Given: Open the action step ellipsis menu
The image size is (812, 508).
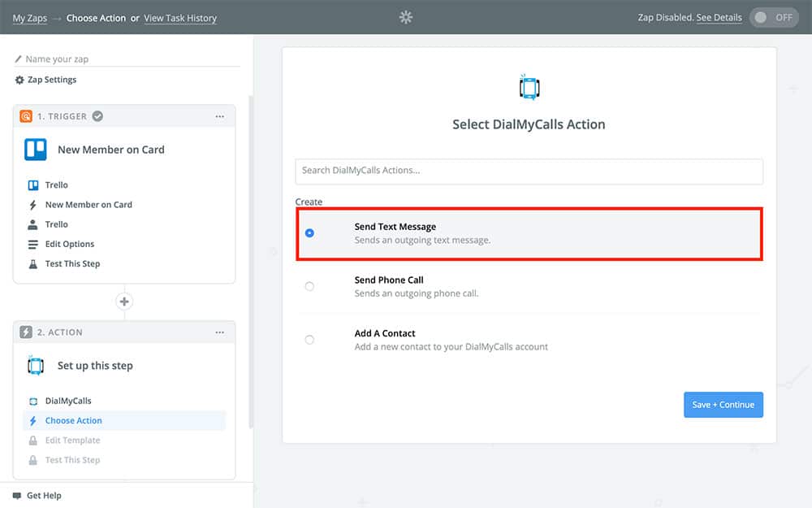Looking at the screenshot, I should tap(219, 332).
